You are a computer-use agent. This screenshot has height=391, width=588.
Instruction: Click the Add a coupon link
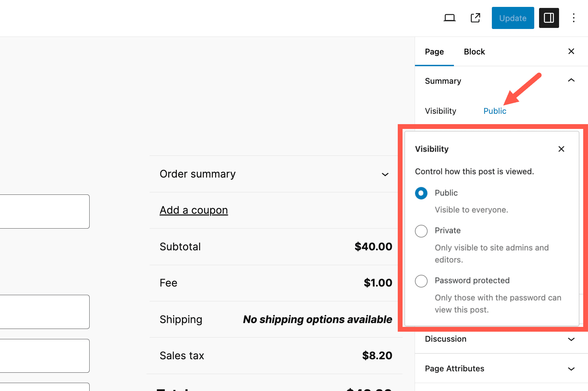pyautogui.click(x=194, y=210)
